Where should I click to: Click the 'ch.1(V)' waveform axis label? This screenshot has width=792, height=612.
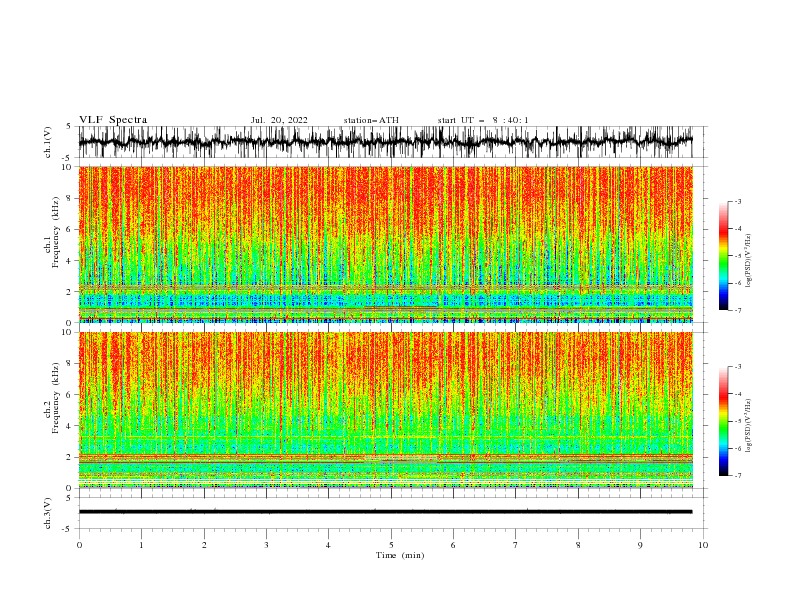click(48, 142)
